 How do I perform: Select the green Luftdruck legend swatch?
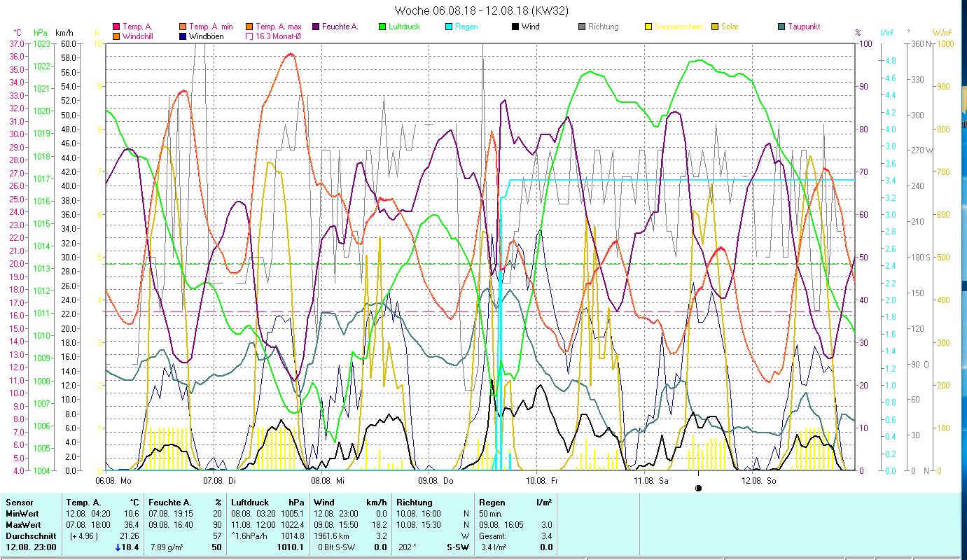[x=382, y=27]
